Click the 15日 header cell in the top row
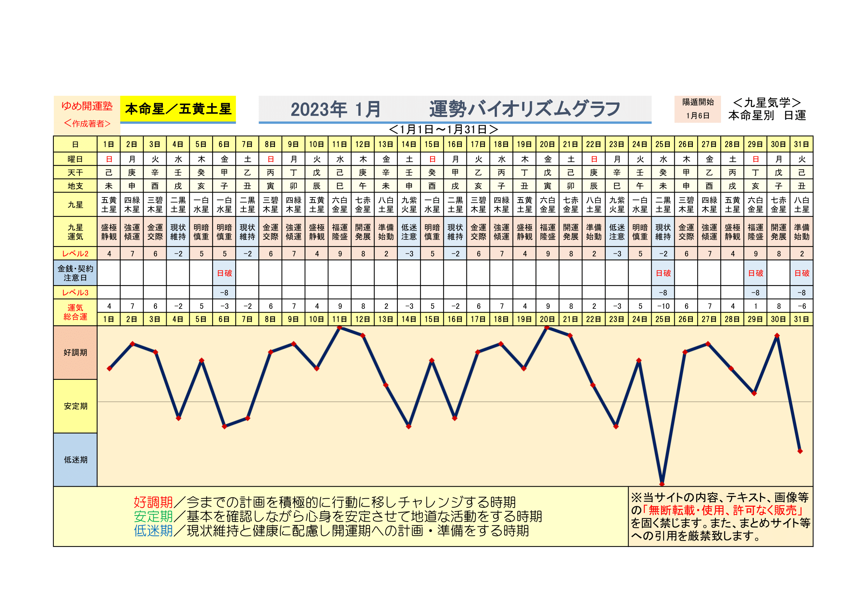 click(x=432, y=144)
